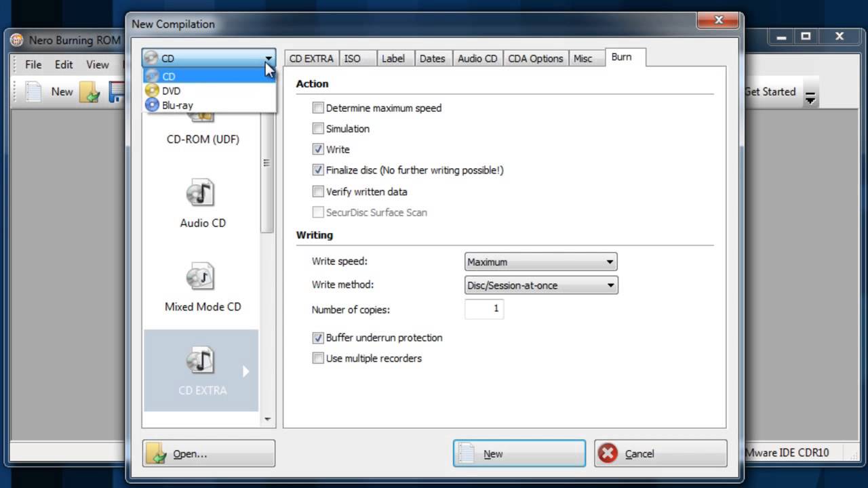The height and width of the screenshot is (488, 868).
Task: Click the New button in dialog
Action: [519, 453]
